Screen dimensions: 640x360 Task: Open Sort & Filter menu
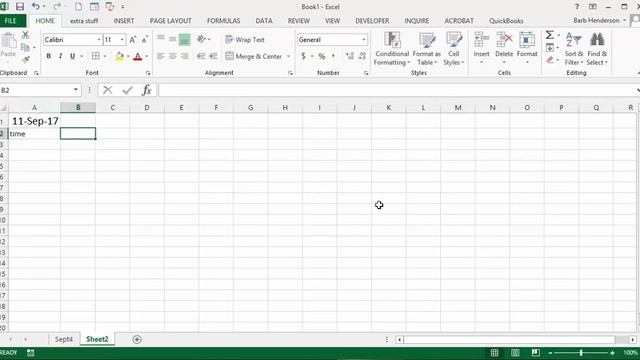(x=574, y=49)
